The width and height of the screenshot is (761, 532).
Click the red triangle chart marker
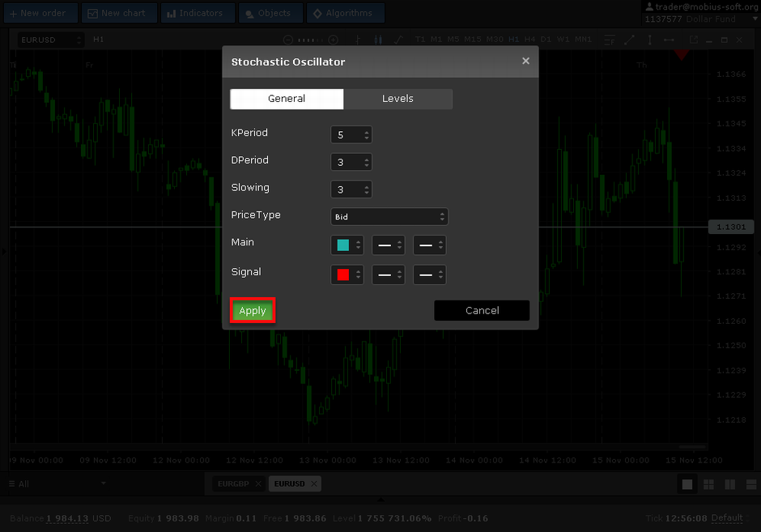point(682,55)
